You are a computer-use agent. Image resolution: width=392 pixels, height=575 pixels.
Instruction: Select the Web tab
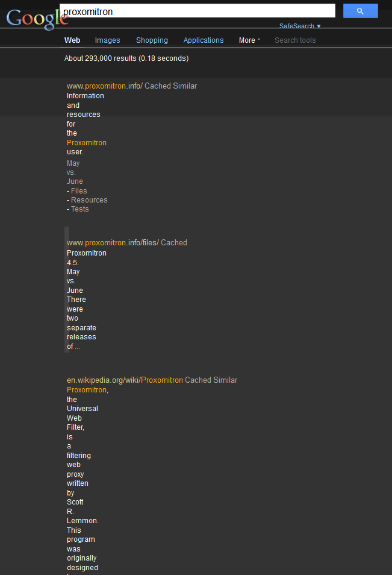pyautogui.click(x=72, y=40)
